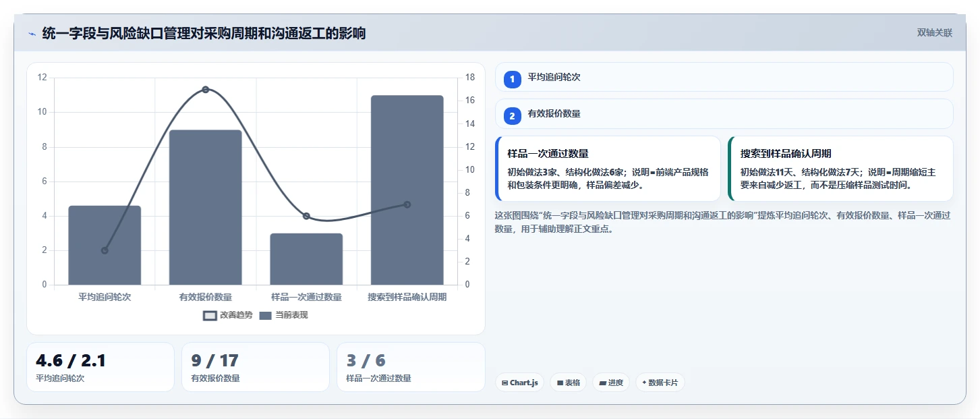Click the blue number 1 badge
980x419 pixels.
pos(513,79)
